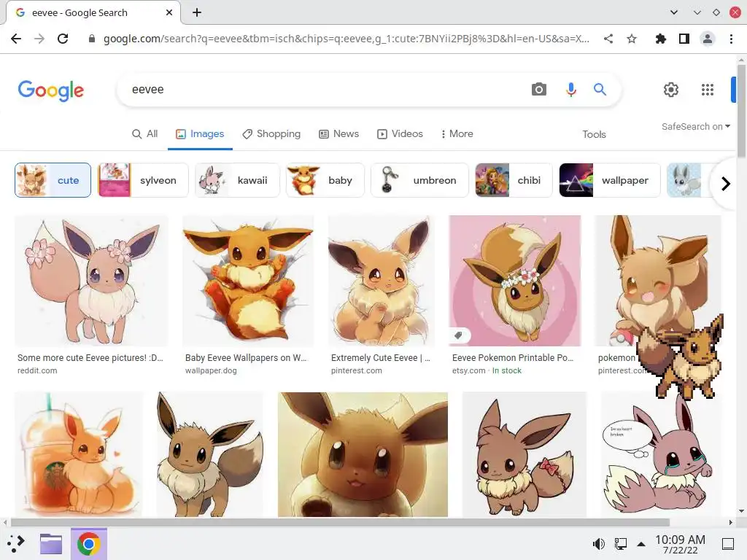Expand hidden system tray icons
The height and width of the screenshot is (560, 747).
click(x=641, y=544)
